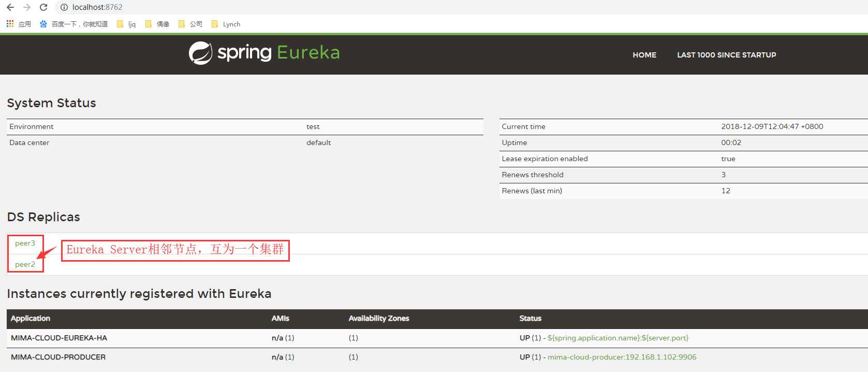Click the timestamp 2018-12-09T12:04:47 +0800

pos(772,126)
